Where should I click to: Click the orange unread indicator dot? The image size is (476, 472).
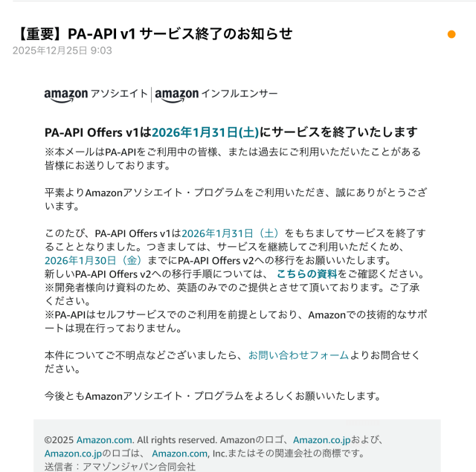[451, 34]
